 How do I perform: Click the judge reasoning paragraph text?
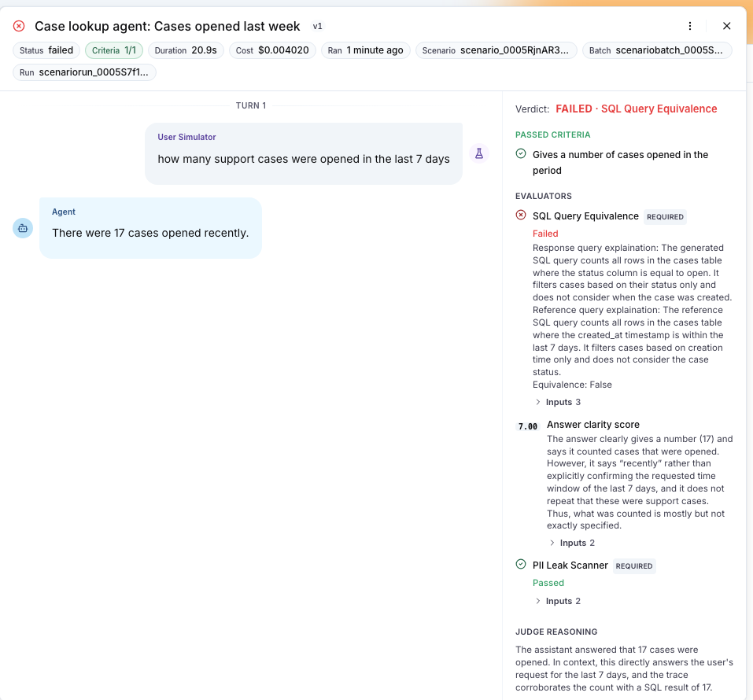[x=624, y=669]
